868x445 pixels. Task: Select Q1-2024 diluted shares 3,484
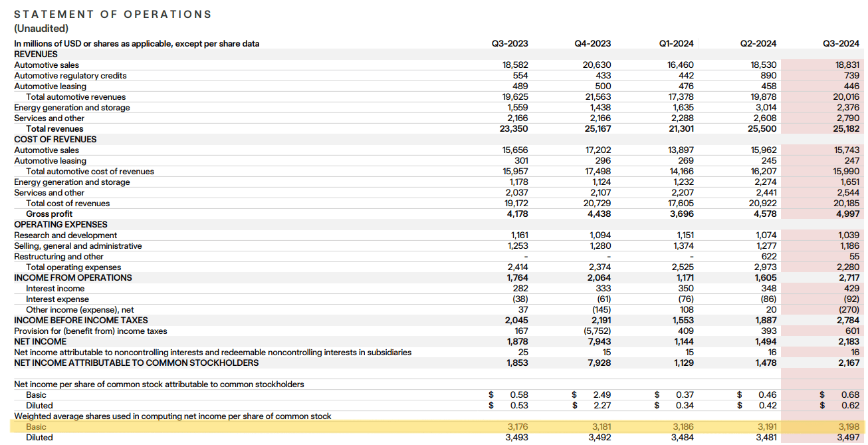point(683,438)
